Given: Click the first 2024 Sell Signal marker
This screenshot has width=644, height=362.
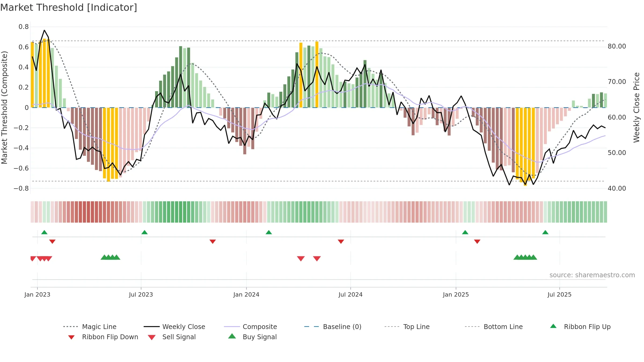Looking at the screenshot, I should tap(301, 258).
